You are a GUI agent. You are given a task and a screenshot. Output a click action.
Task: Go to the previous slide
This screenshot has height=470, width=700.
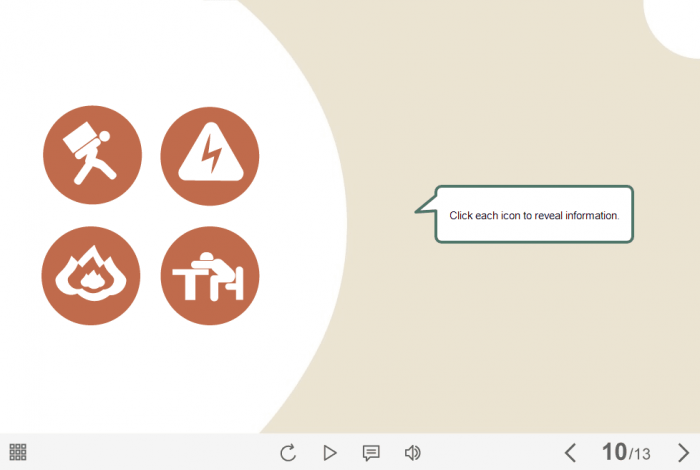click(x=570, y=452)
